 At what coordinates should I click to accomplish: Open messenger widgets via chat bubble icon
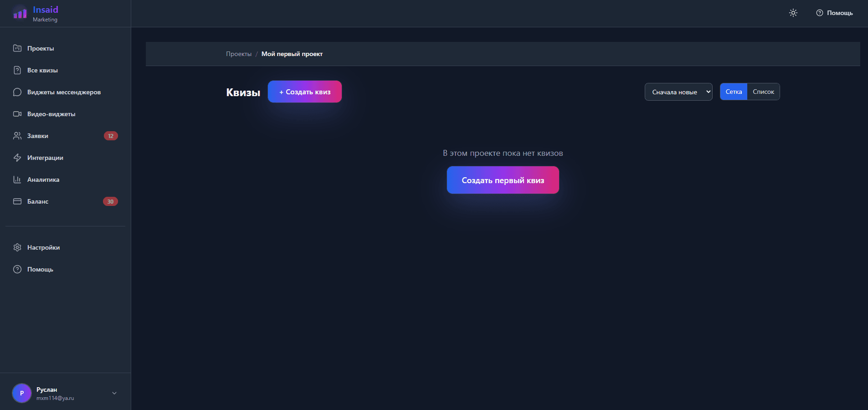[x=17, y=92]
